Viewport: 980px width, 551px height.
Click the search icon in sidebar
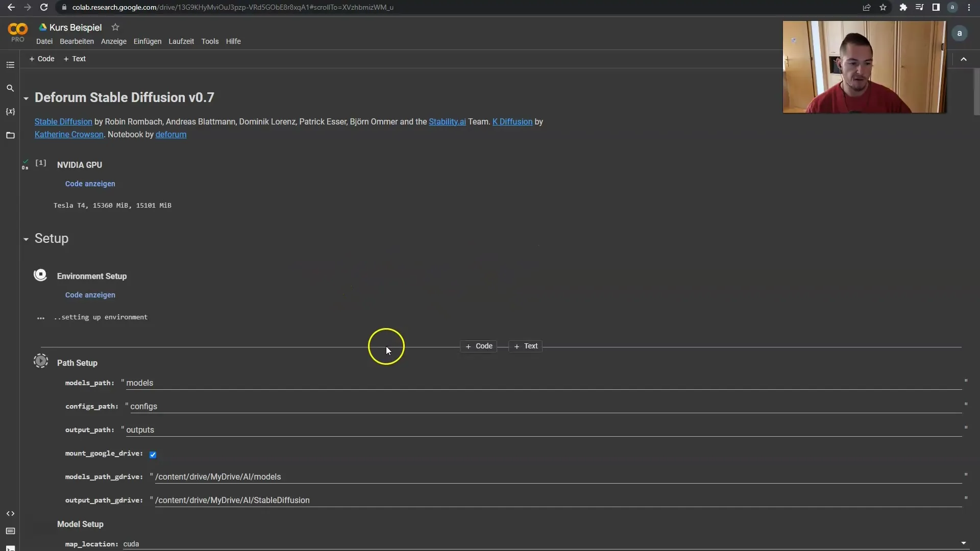(x=10, y=88)
